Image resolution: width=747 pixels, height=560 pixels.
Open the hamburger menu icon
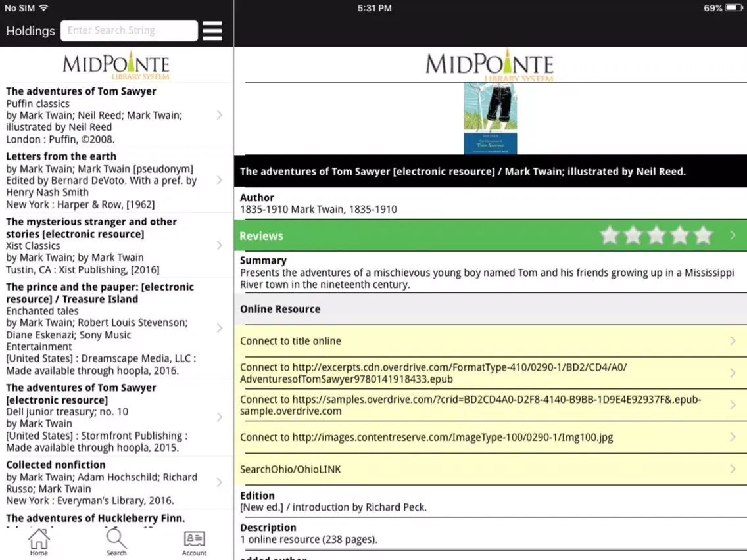(x=212, y=30)
